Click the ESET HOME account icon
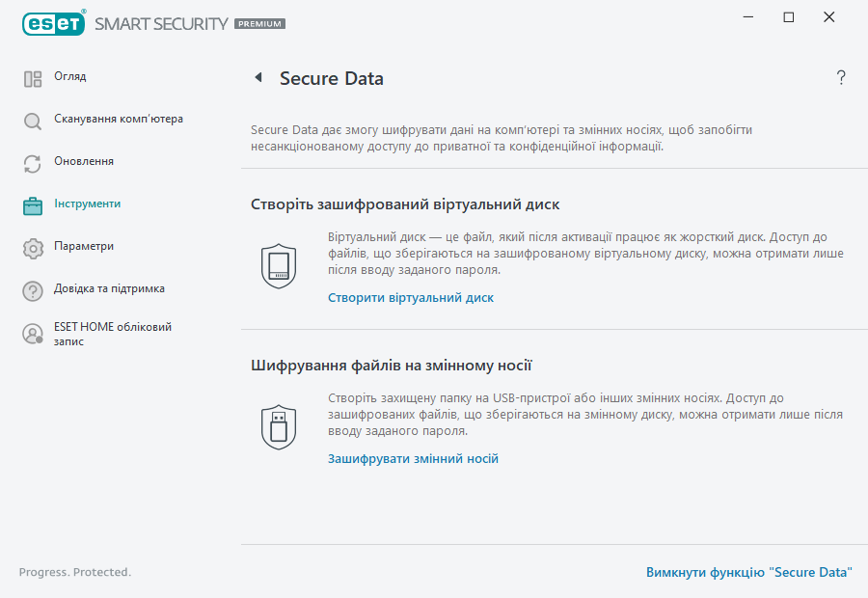Screen dimensions: 868x598 coord(32,333)
